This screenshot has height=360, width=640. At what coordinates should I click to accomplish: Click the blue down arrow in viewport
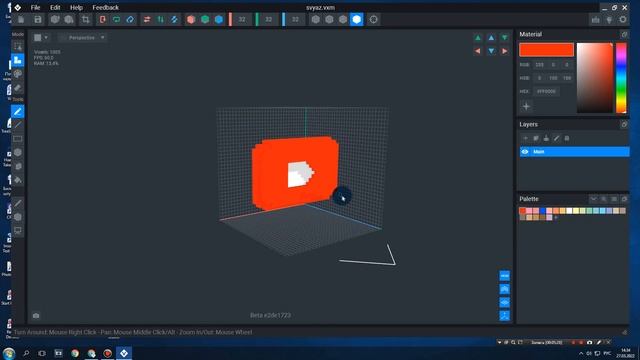coord(491,51)
